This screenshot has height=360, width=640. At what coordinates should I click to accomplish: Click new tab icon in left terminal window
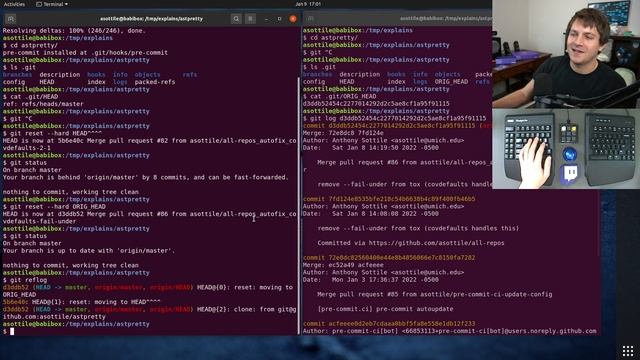pyautogui.click(x=11, y=19)
